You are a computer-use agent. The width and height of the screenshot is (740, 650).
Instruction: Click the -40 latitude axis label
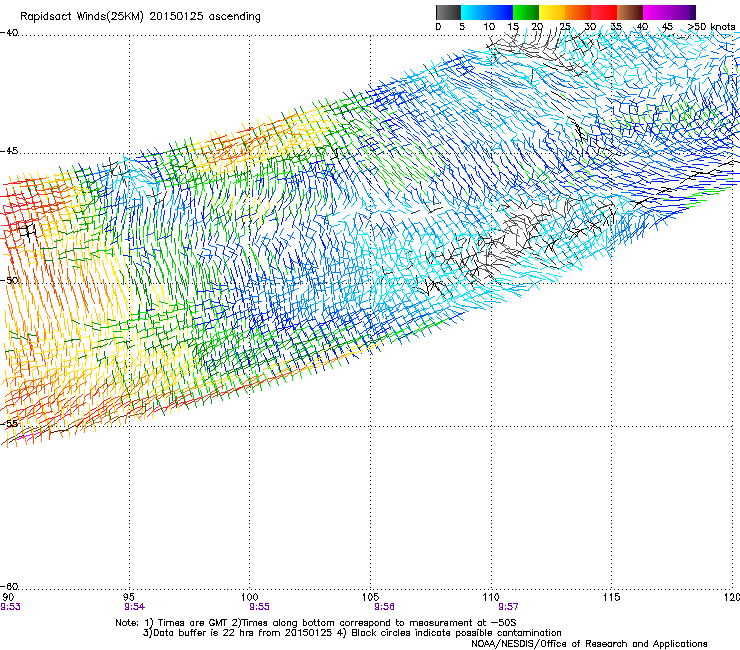pos(9,33)
